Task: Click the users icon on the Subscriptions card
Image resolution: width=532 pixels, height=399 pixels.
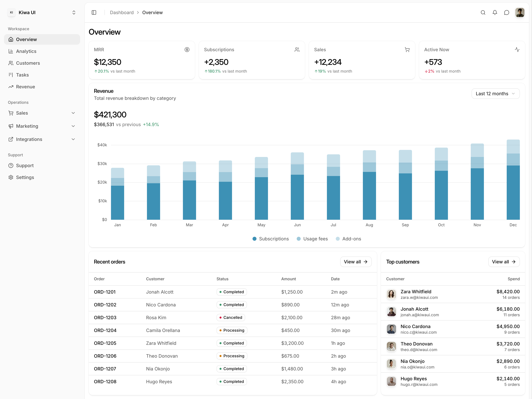Action: pos(297,50)
